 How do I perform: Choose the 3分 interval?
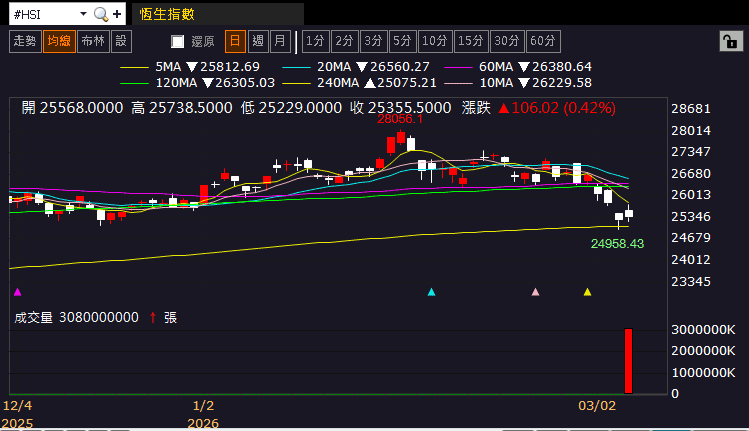pyautogui.click(x=374, y=42)
